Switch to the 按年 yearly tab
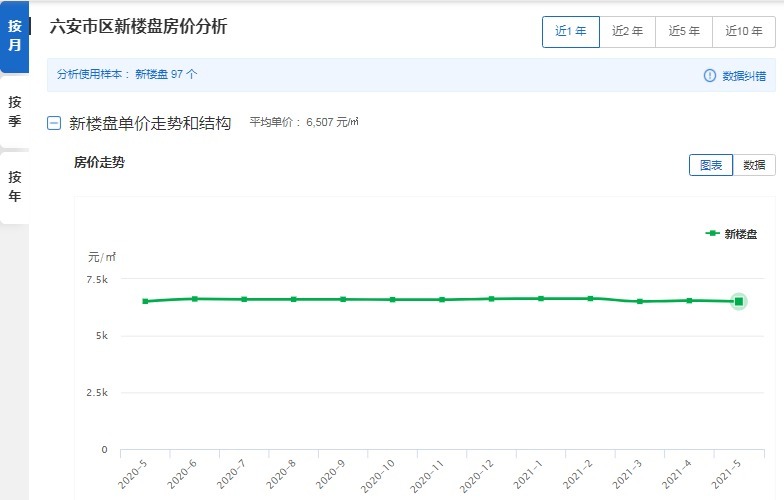The width and height of the screenshot is (784, 500). click(14, 187)
